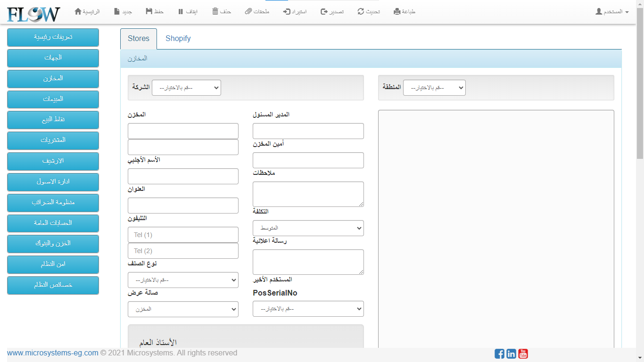Click the paperclip attachments icon
This screenshot has width=644, height=362.
[248, 11]
